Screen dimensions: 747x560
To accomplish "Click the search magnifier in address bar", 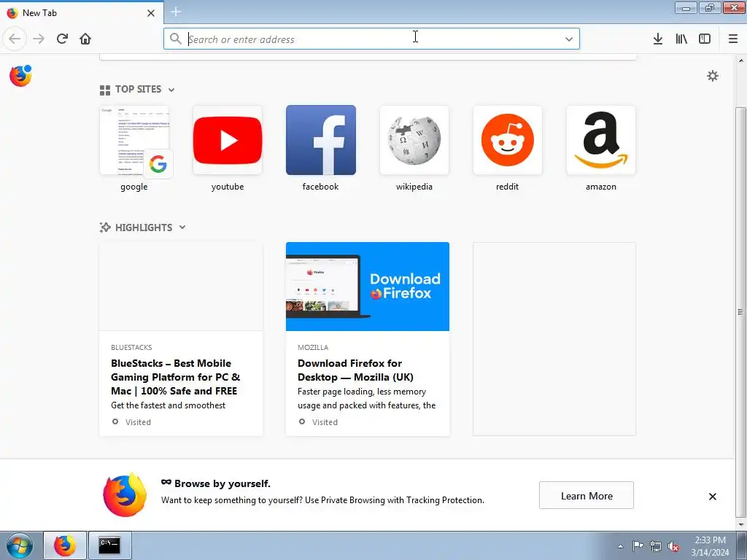I will coord(175,39).
